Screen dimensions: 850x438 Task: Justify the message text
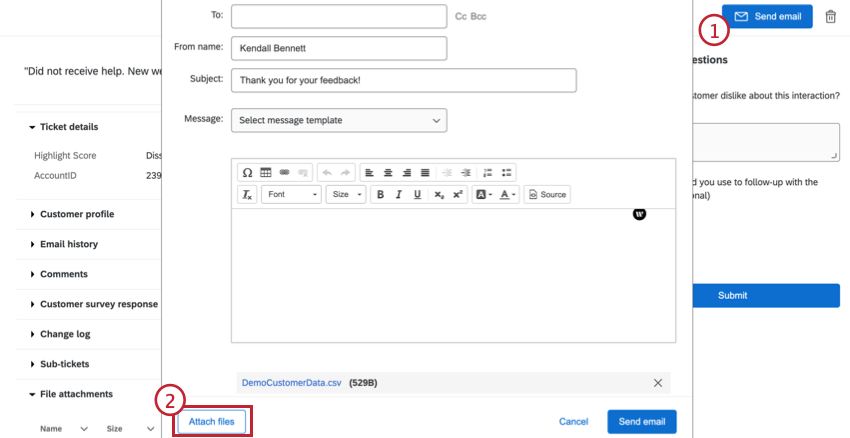click(x=425, y=173)
